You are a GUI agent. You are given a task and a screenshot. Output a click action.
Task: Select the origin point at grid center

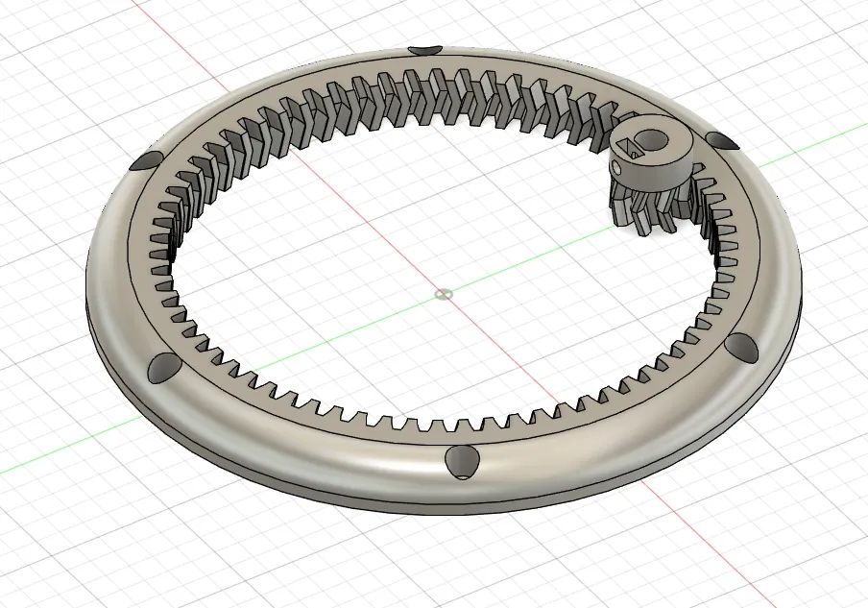point(444,294)
